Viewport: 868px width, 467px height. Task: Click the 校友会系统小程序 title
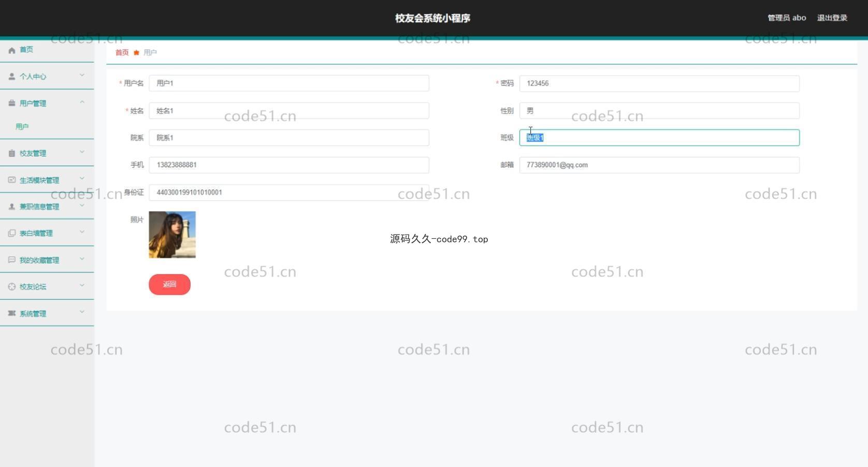click(432, 18)
